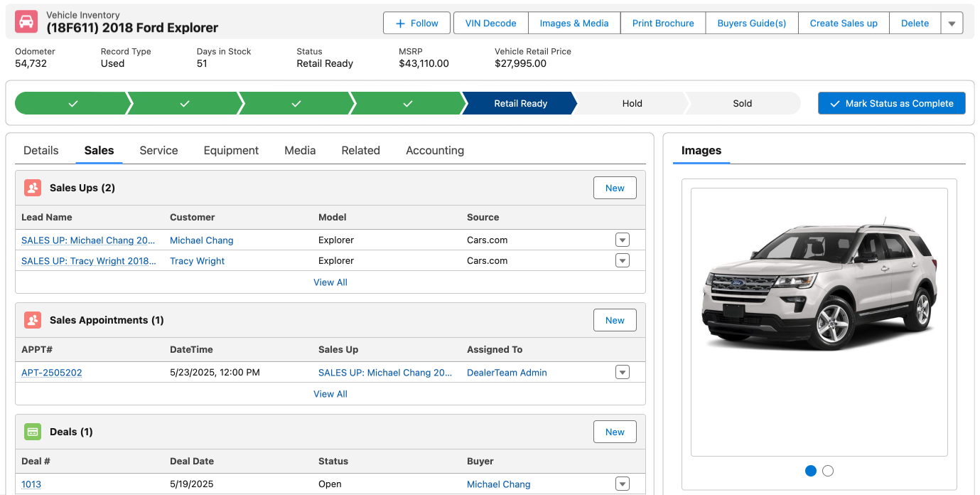Click the third completed green path stage

coord(296,103)
